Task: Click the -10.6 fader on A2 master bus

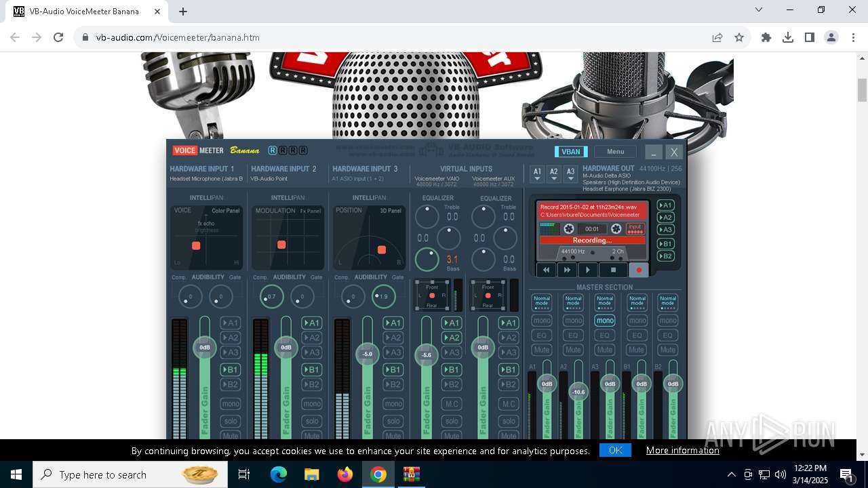Action: [x=578, y=392]
